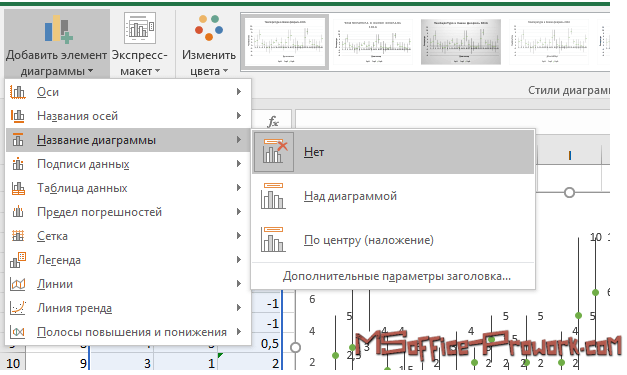Image resolution: width=627 pixels, height=375 pixels.
Task: Click the Названия осей icon
Action: pyautogui.click(x=18, y=116)
